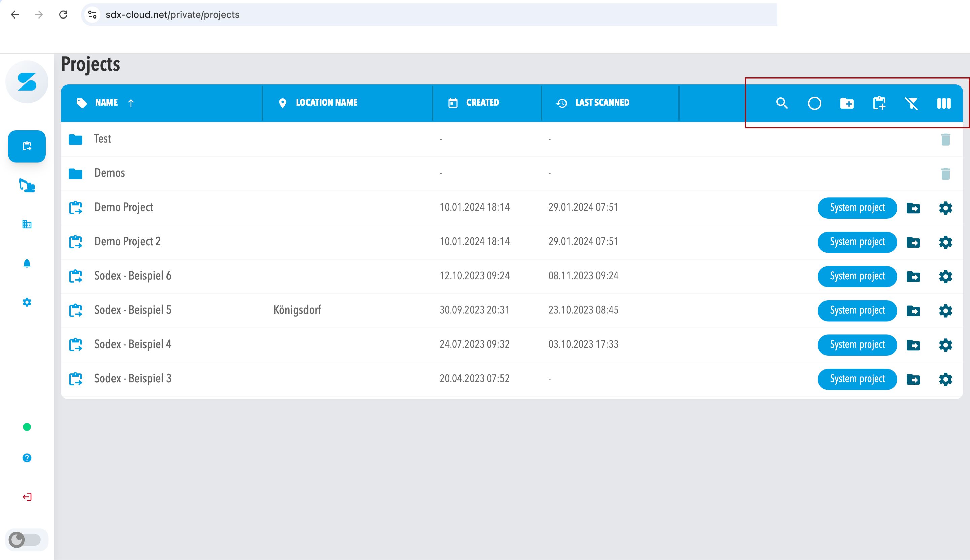970x560 pixels.
Task: Move Sodex - Beispiel 6 to folder icon
Action: [x=913, y=276]
